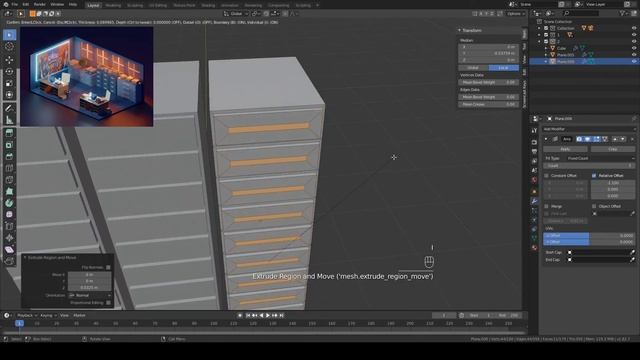Select the Knife tool
Image resolution: width=640 pixels, height=360 pixels.
click(9, 180)
